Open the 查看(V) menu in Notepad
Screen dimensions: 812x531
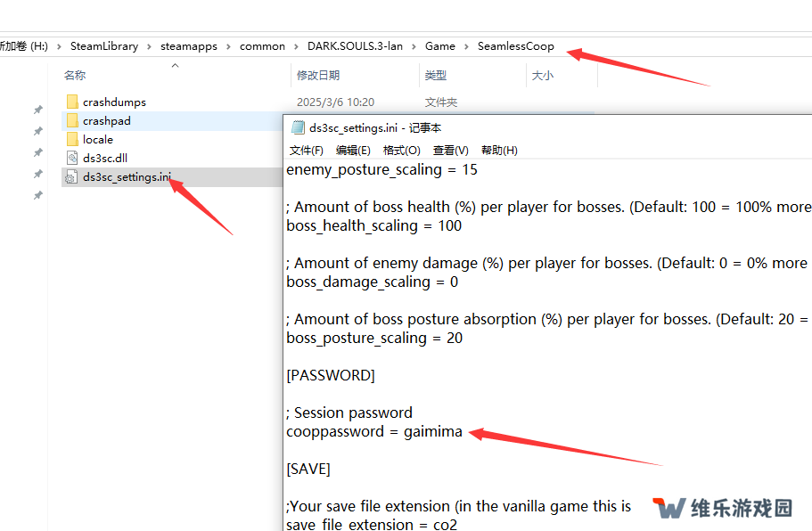450,150
